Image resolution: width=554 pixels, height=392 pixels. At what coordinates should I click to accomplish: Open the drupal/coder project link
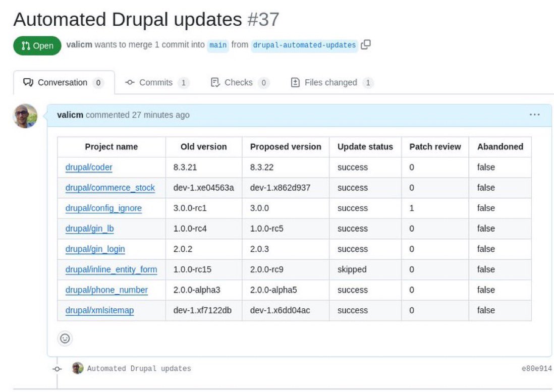pos(89,167)
